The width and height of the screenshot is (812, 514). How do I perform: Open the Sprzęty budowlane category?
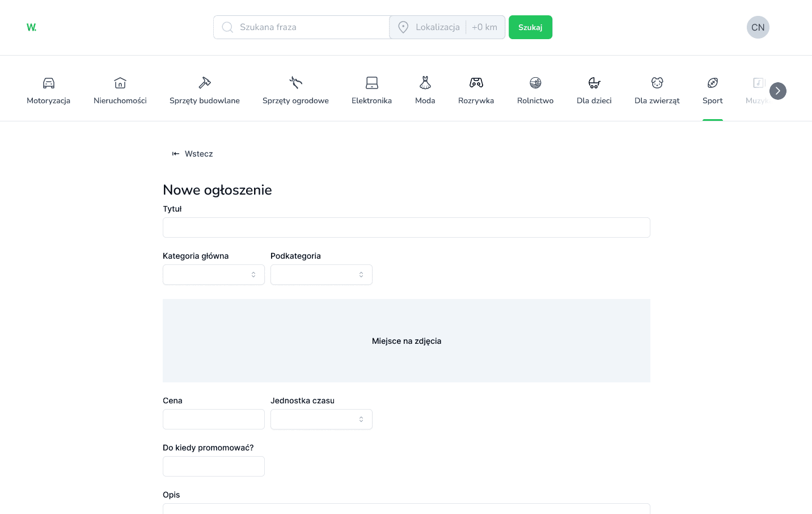204,82
